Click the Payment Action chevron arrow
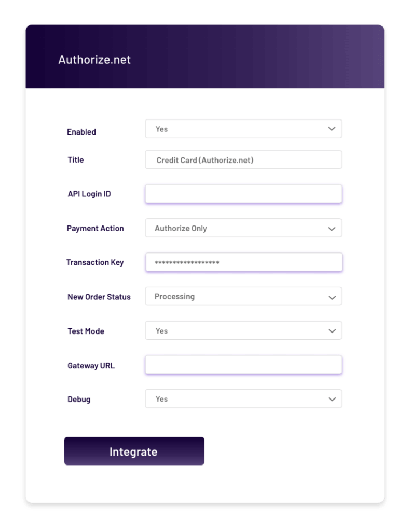Screen dimensions: 409x532 331,229
